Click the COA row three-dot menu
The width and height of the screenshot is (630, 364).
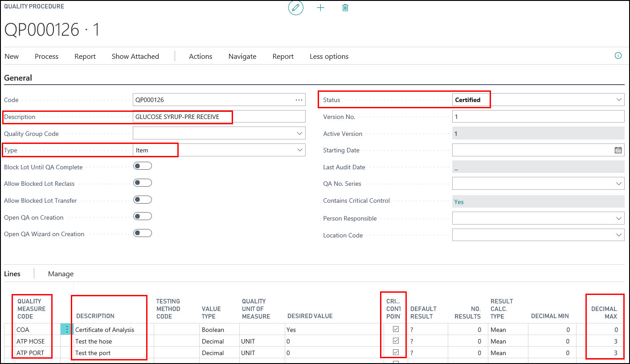(67, 329)
